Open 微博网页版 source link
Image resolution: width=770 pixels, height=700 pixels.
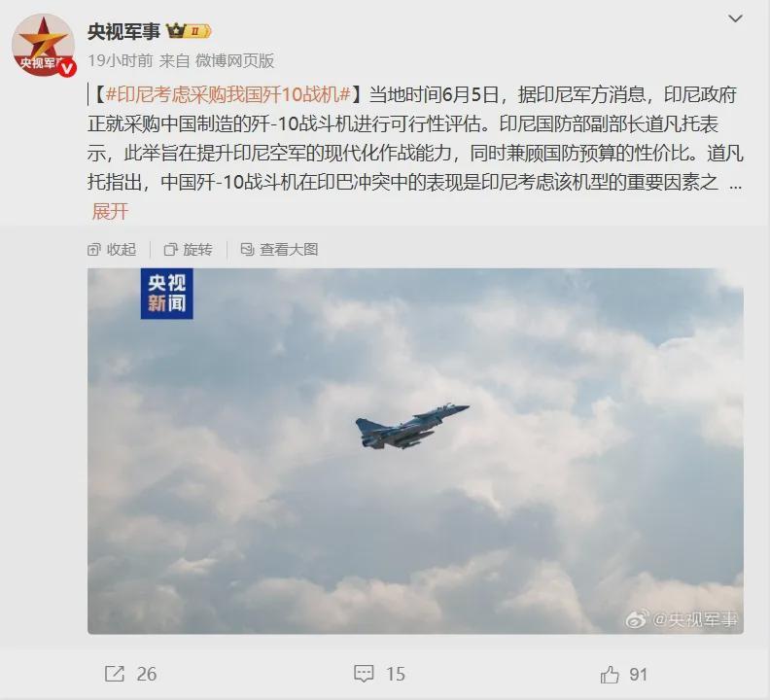pyautogui.click(x=234, y=60)
